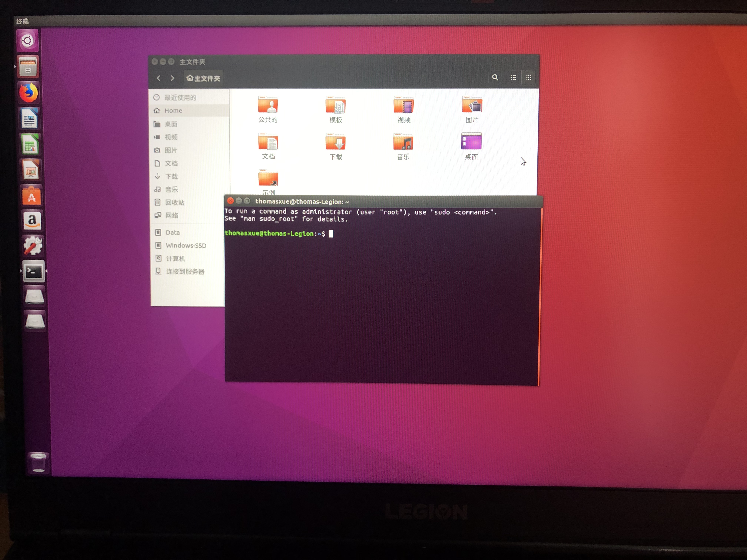Open the Amazon launcher icon
This screenshot has width=747, height=560.
point(32,221)
